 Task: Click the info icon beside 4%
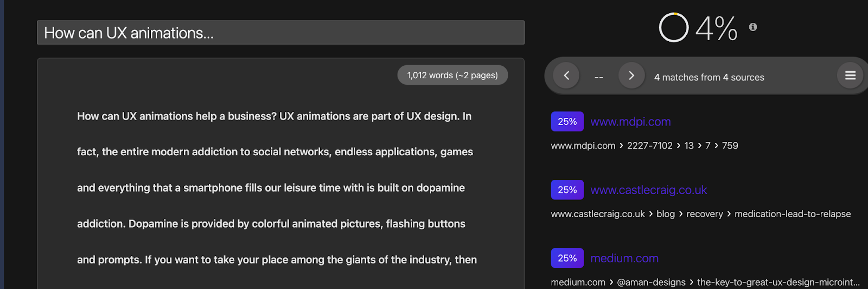coord(753,27)
